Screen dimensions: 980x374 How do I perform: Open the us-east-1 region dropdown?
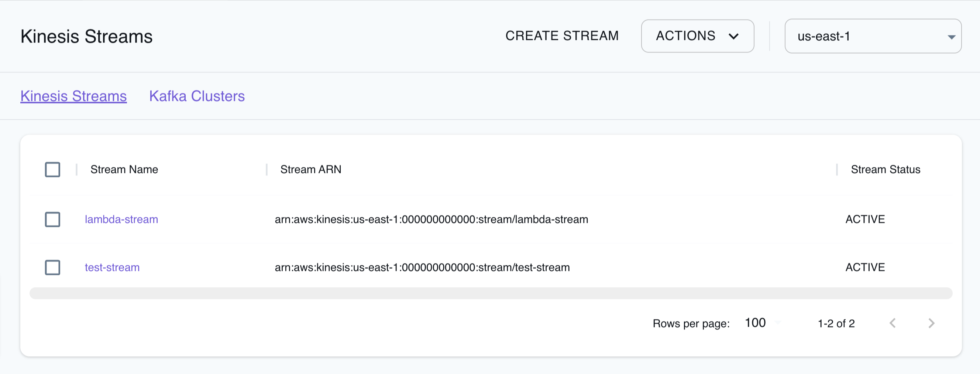873,37
